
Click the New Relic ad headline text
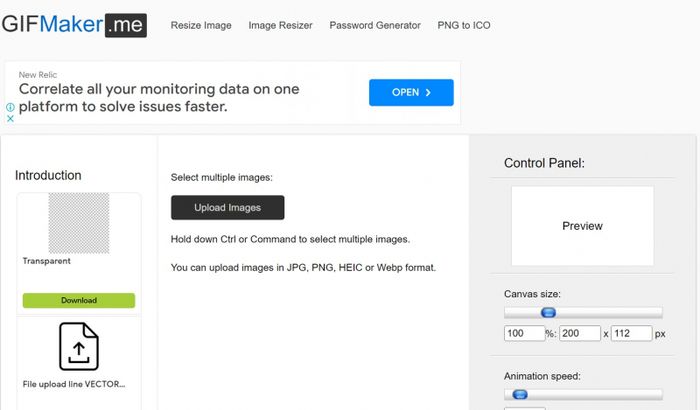coord(159,98)
